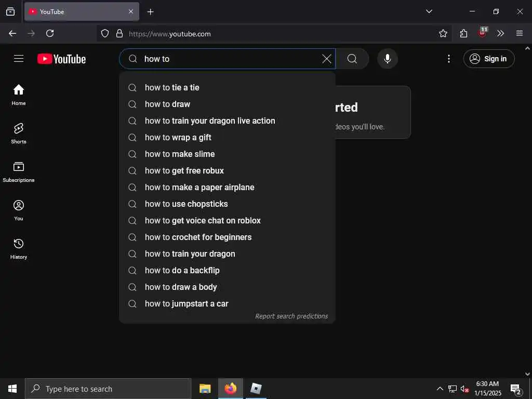Screen dimensions: 532x399
Task: Open notification center with 2 alerts
Action: click(516, 389)
